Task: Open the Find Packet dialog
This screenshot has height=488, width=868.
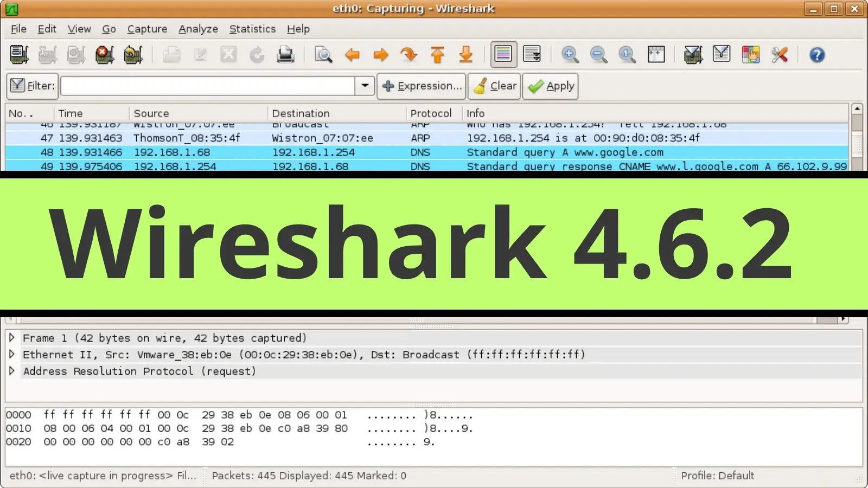Action: click(323, 54)
